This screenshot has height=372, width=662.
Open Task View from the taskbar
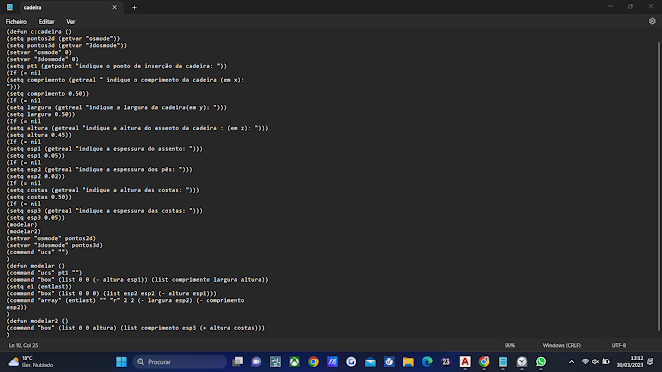coord(238,362)
